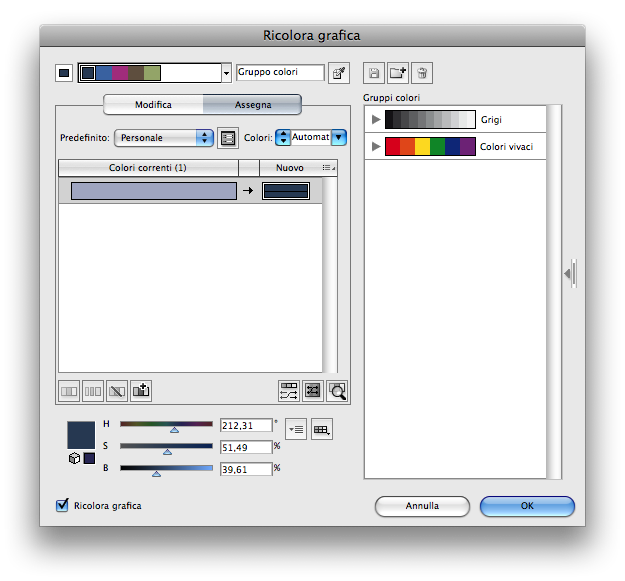625x581 pixels.
Task: Click the separate colors into different rows icon
Action: click(x=93, y=391)
